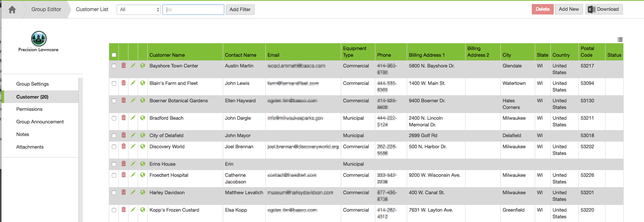Click the Add New button

pos(569,9)
